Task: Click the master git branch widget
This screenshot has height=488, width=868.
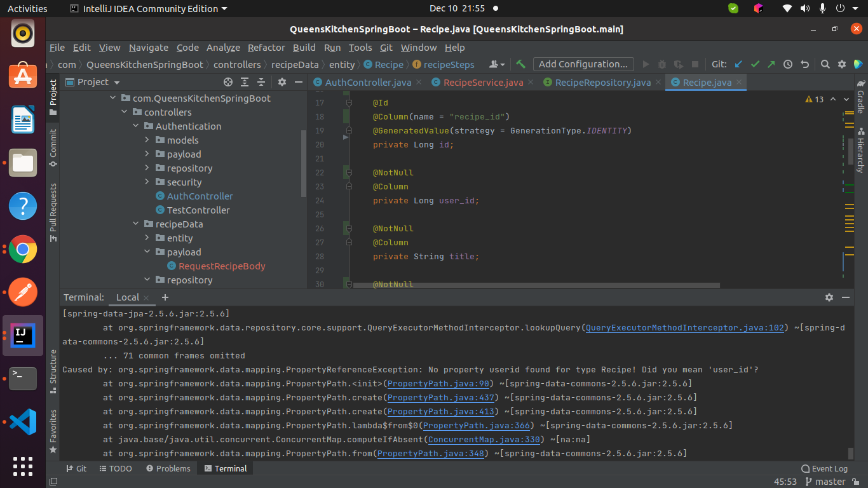Action: pyautogui.click(x=825, y=482)
